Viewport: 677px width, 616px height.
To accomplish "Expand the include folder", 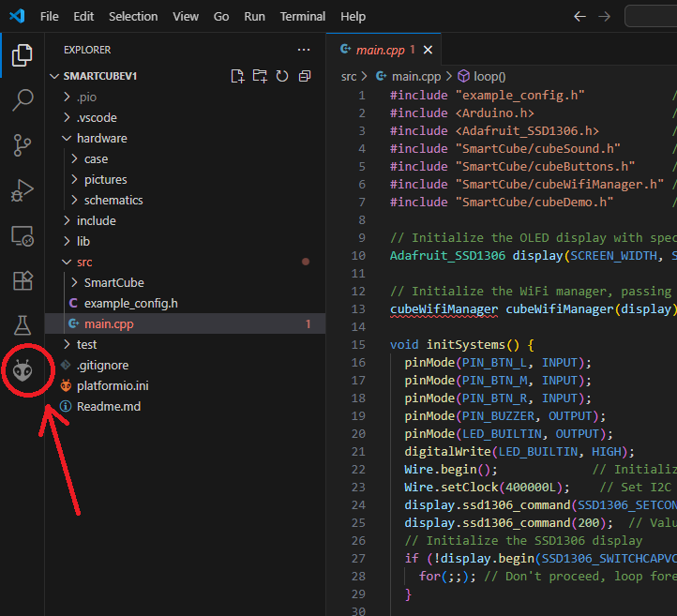I will (96, 221).
